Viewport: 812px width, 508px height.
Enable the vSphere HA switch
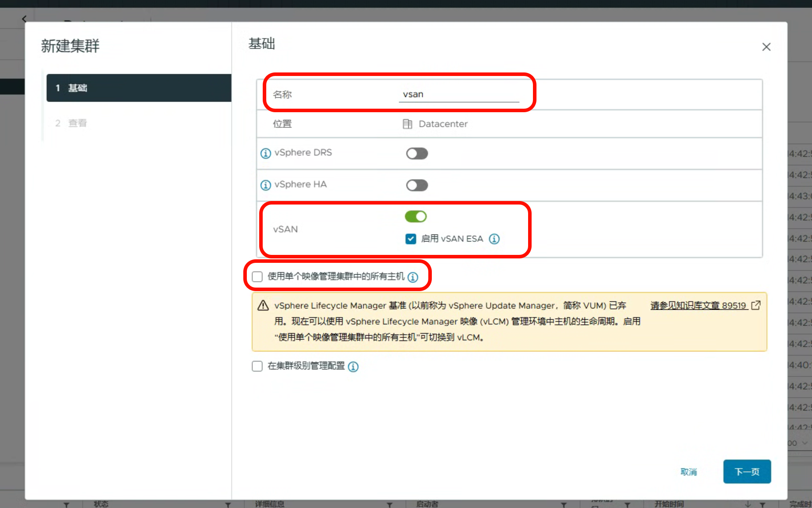pos(417,185)
